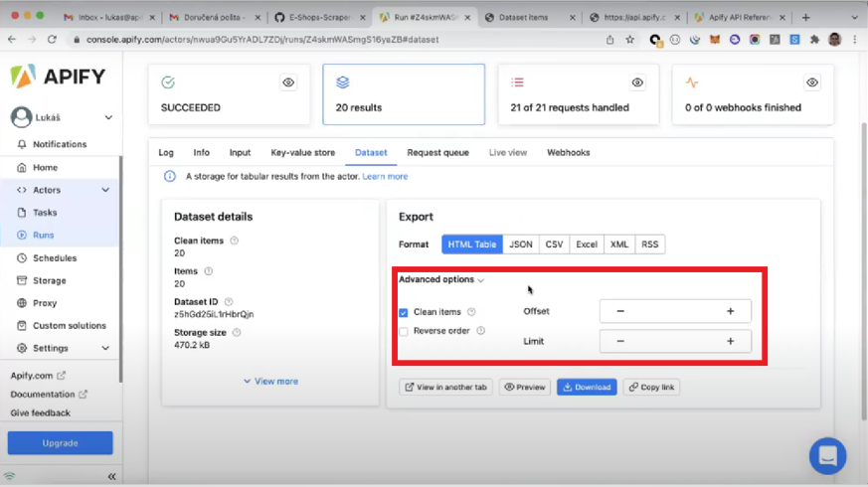Decrease Offset with minus button

coord(620,311)
